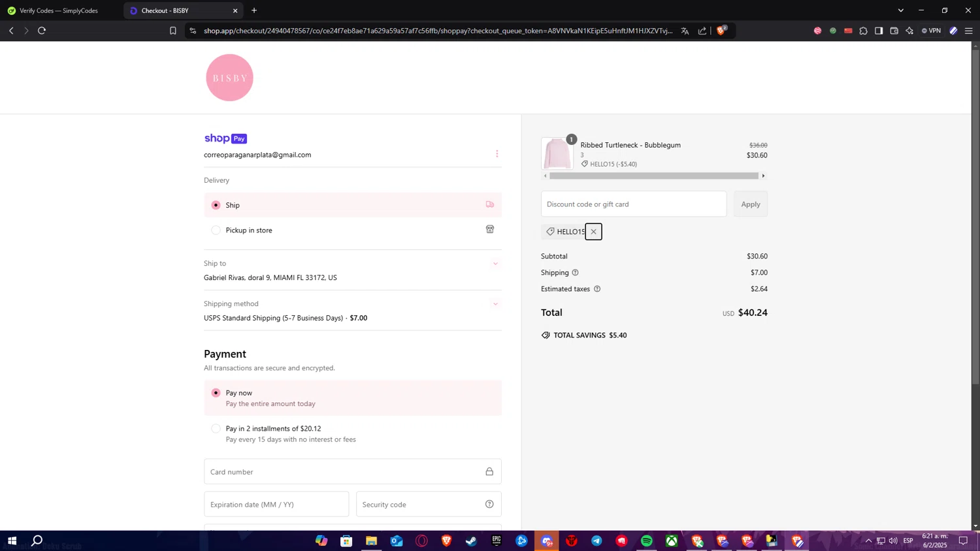The width and height of the screenshot is (980, 551).
Task: Open the Brave Wallet icon
Action: pyautogui.click(x=894, y=31)
